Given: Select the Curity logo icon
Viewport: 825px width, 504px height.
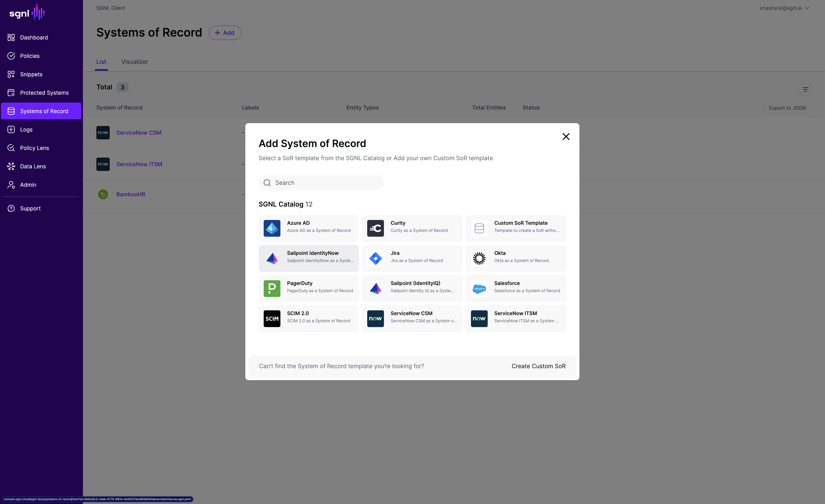Looking at the screenshot, I should pos(375,228).
